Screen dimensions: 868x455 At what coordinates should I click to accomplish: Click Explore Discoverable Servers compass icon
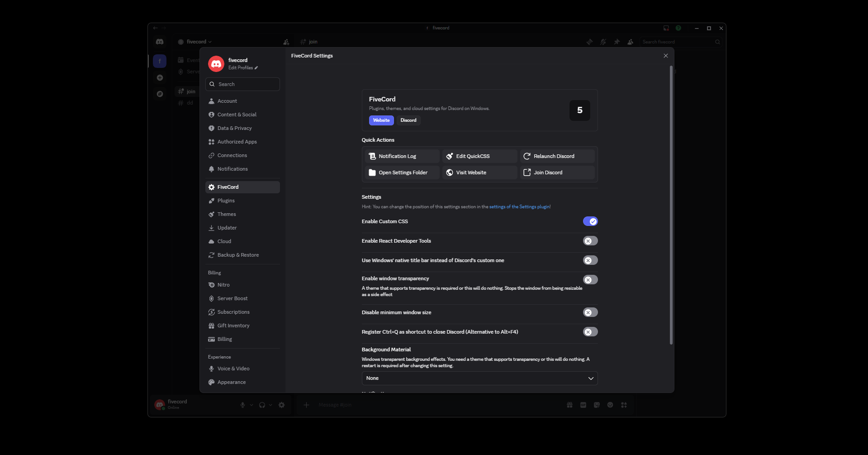[x=160, y=94]
